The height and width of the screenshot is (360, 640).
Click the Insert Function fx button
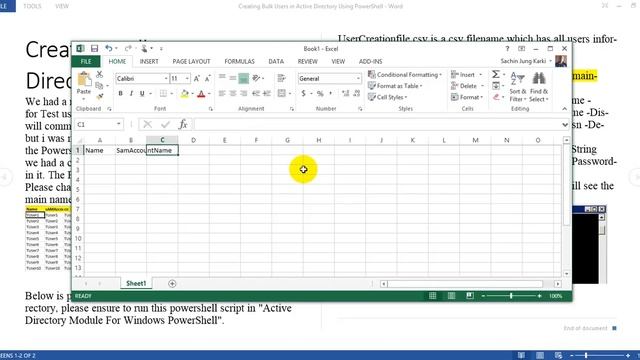click(x=183, y=124)
